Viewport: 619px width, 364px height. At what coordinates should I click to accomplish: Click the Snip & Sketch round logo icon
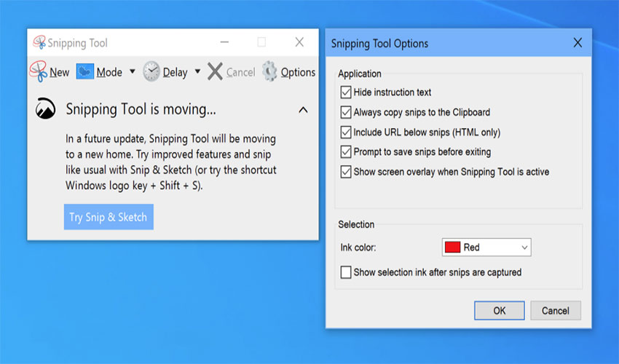[45, 108]
